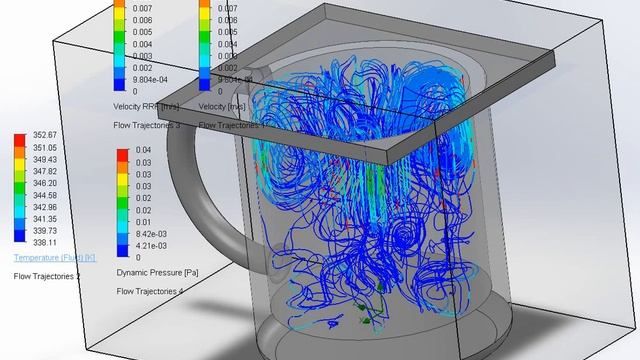This screenshot has height=360, width=640.
Task: Select 0.006 in the Velocity [m/s] legend
Action: coord(228,20)
